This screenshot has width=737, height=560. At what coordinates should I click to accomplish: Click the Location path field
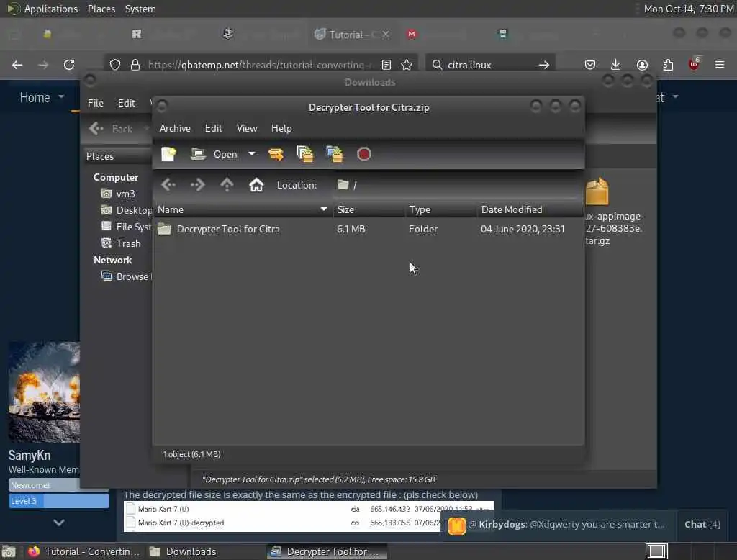pyautogui.click(x=456, y=185)
